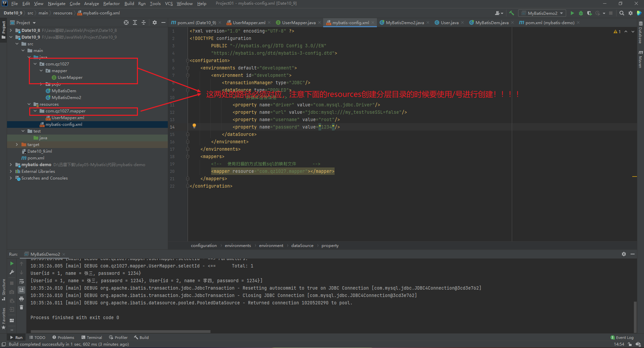Expand the Date10_8 project node
Screen dimensions: 644x348
(11, 30)
